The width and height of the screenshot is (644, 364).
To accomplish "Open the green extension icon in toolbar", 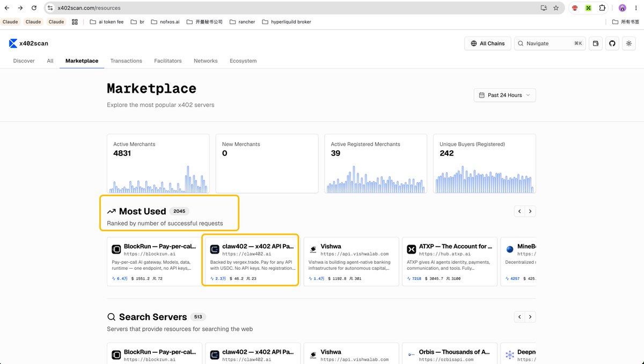I will click(588, 8).
